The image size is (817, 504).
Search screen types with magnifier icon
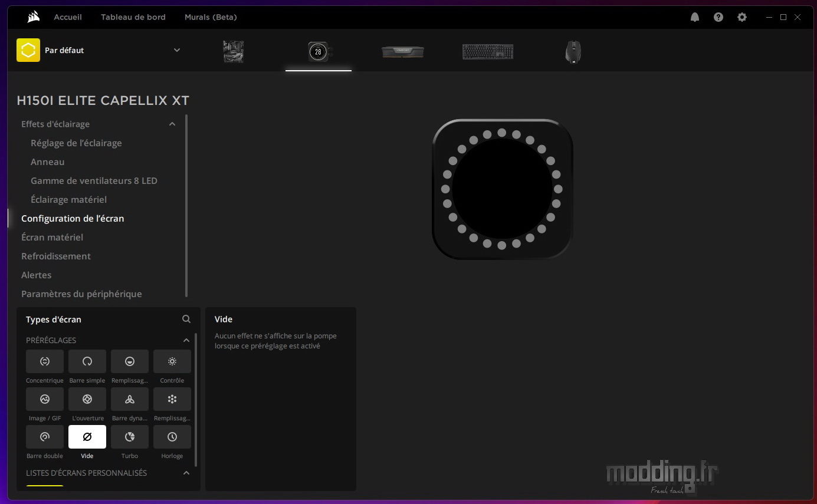click(x=186, y=319)
